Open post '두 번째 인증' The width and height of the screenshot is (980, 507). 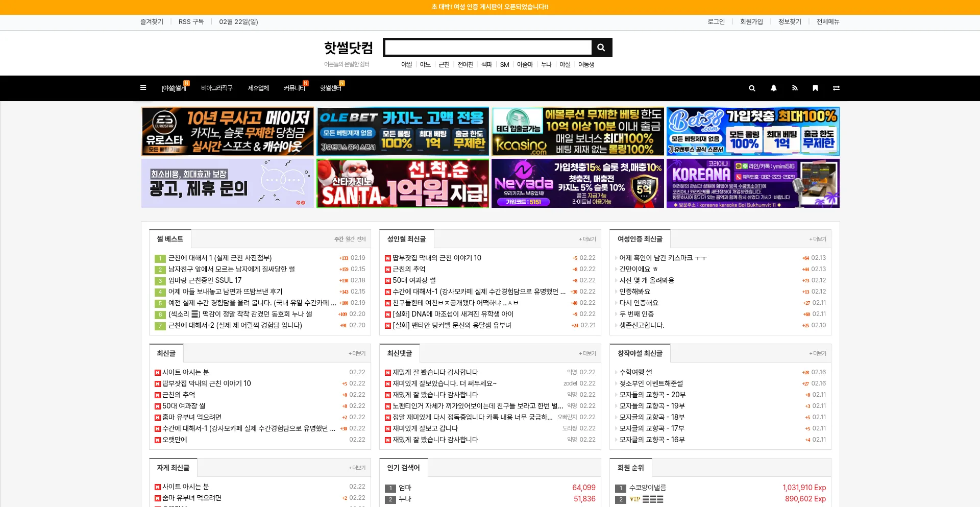pyautogui.click(x=636, y=315)
